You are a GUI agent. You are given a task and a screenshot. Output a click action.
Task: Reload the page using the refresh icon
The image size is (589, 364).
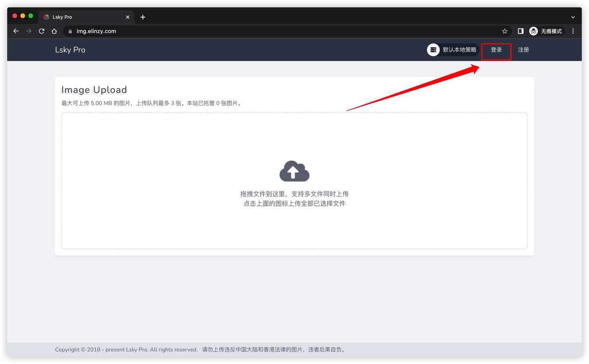coord(41,31)
